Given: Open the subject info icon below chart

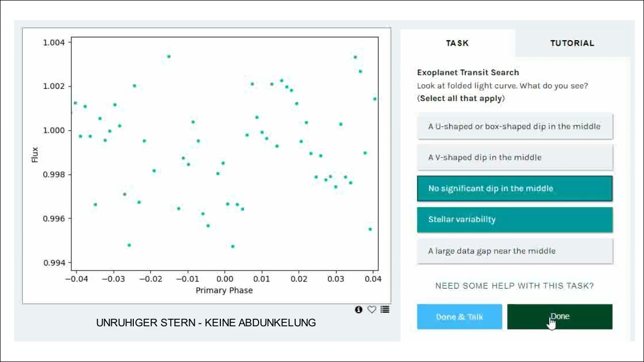Looking at the screenshot, I should [359, 310].
